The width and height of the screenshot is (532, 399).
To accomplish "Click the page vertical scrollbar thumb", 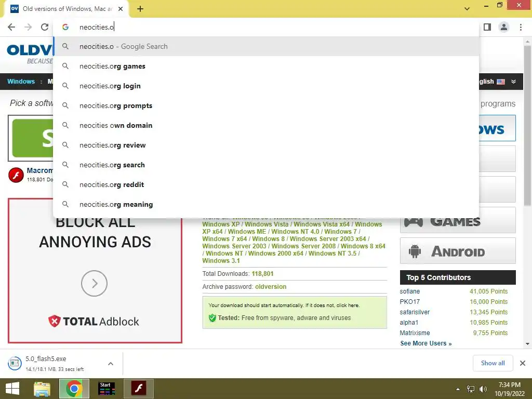I will point(528,126).
